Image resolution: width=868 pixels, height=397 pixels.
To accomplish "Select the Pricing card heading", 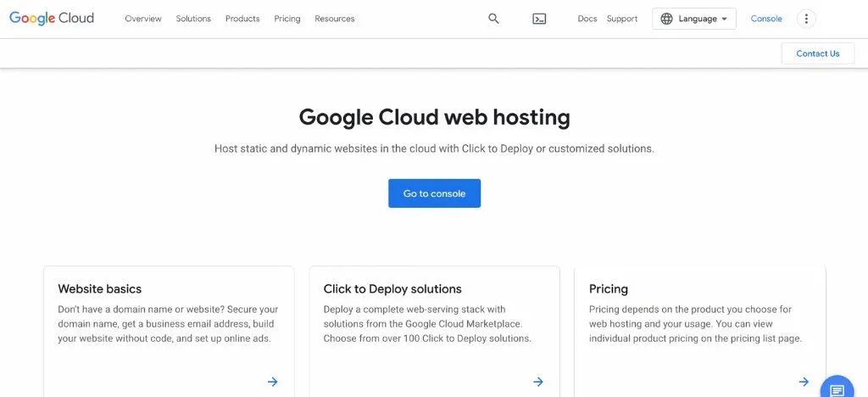I will (x=609, y=289).
